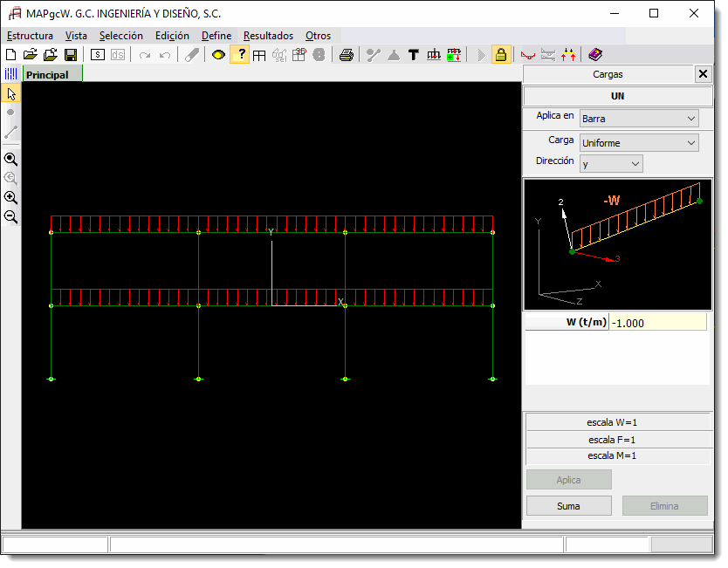Open the purple help book icon
Viewport: 728px width, 568px height.
tap(595, 55)
